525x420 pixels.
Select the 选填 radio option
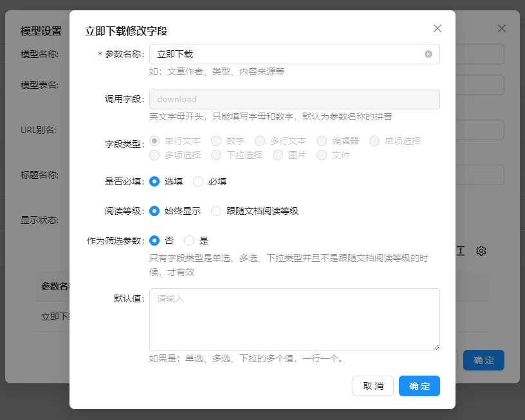(x=154, y=181)
